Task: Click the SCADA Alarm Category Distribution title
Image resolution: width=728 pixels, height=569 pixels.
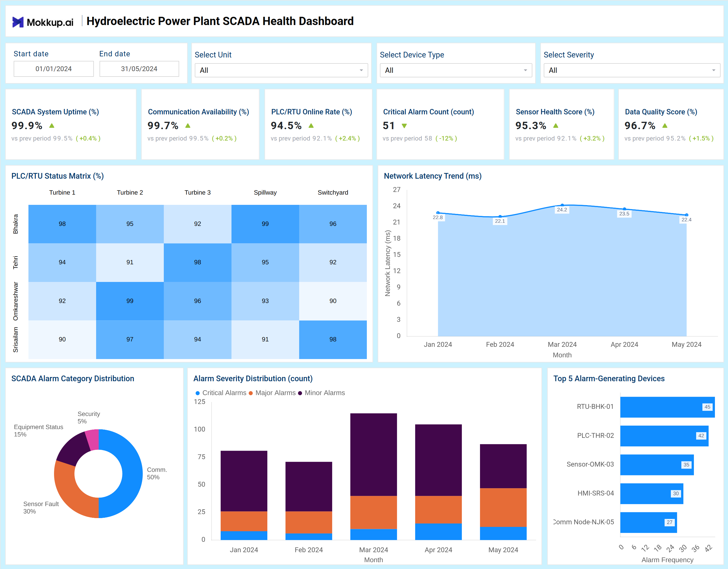Action: [73, 379]
